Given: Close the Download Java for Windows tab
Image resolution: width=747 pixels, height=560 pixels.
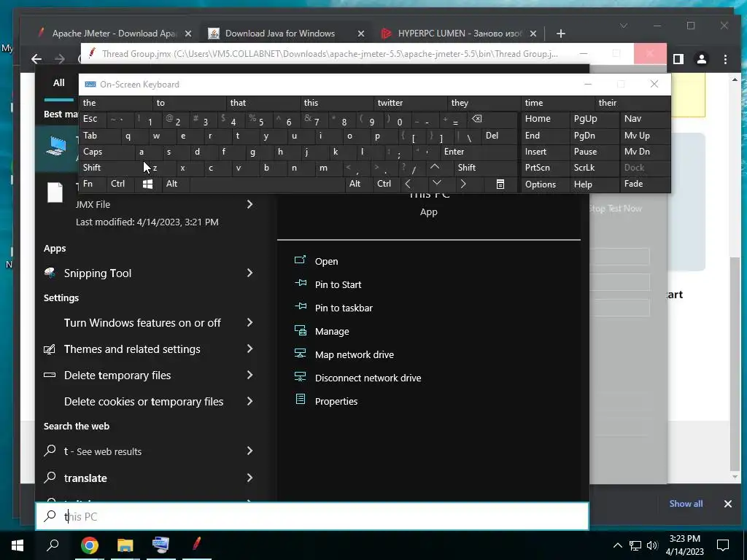Looking at the screenshot, I should coord(361,34).
